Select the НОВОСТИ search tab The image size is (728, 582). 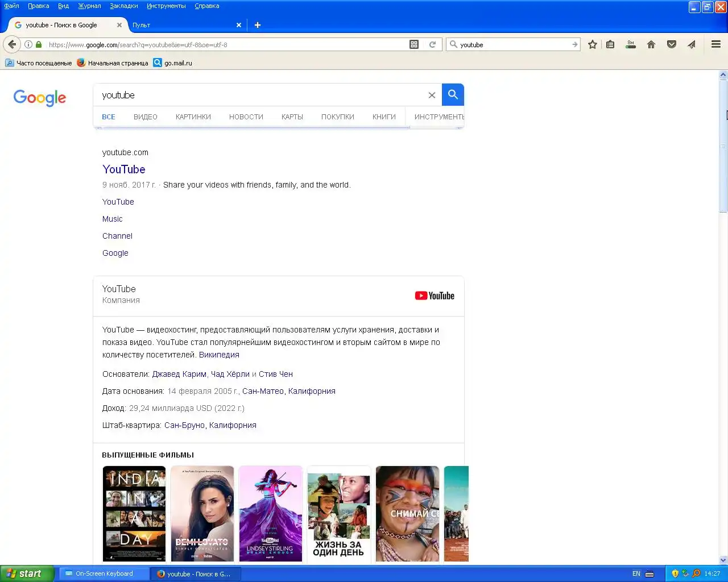(x=246, y=117)
